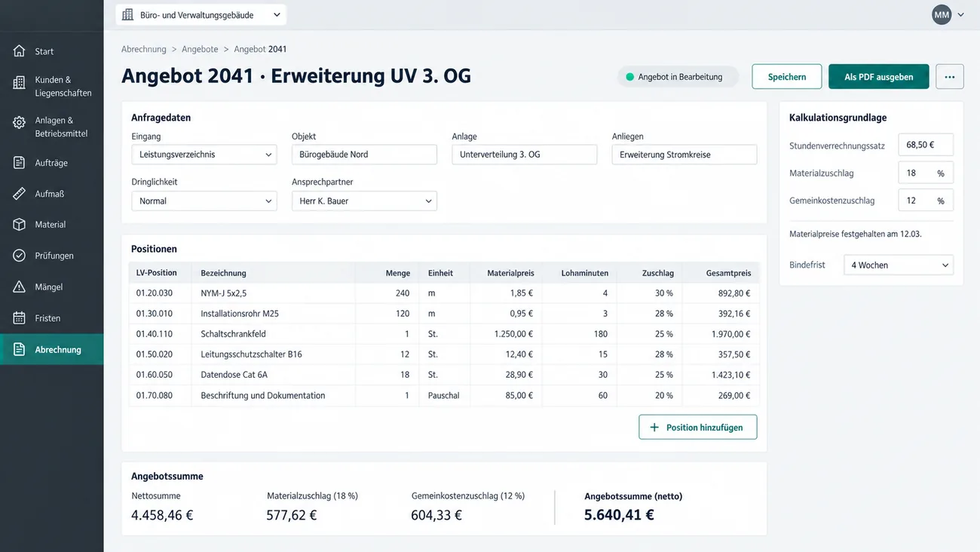Go to Aufträge in the sidebar
The image size is (980, 552).
click(51, 163)
